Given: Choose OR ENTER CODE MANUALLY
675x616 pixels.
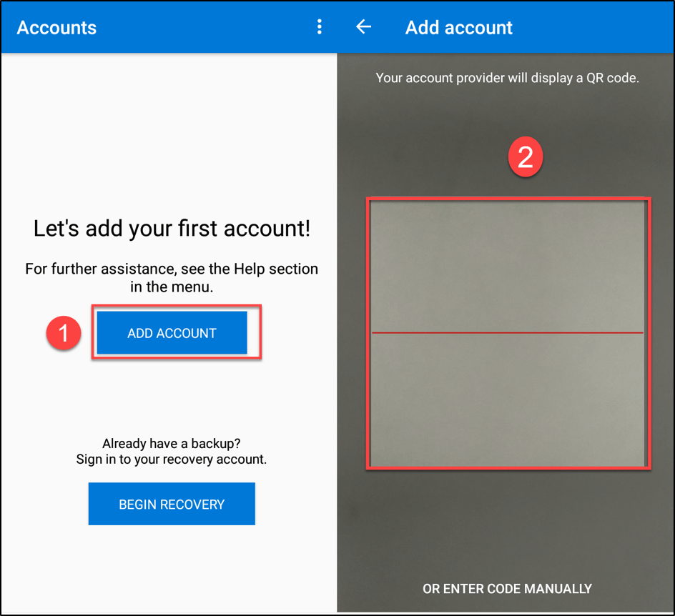Looking at the screenshot, I should coord(507,589).
